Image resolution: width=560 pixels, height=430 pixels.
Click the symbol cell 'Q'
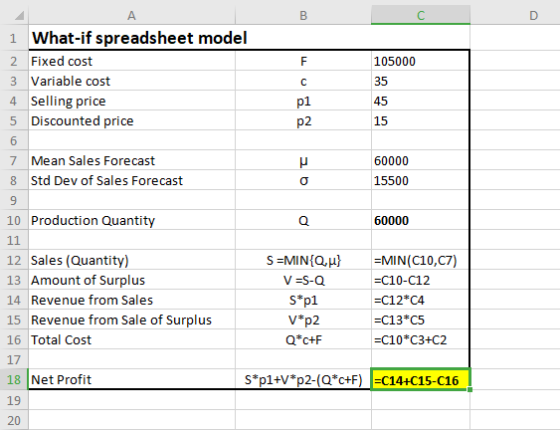303,220
